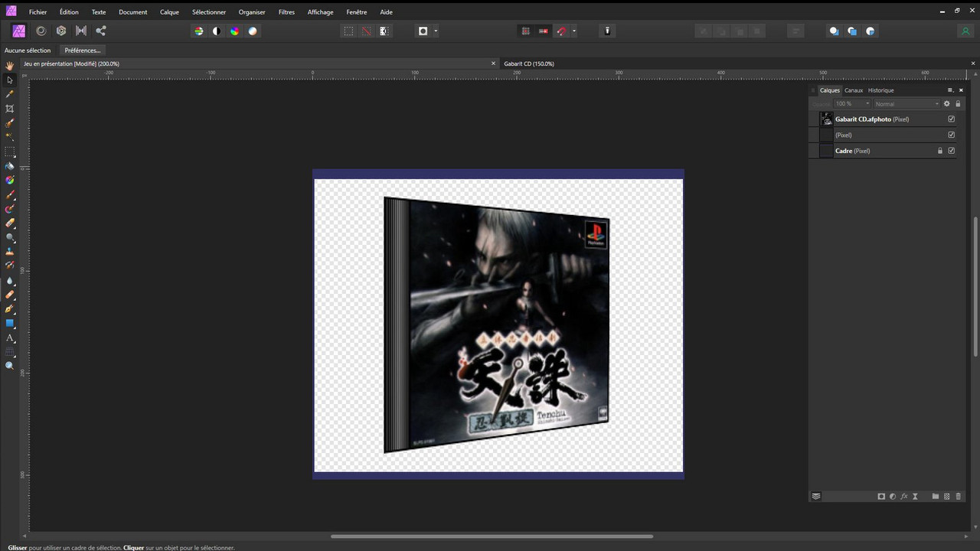The image size is (980, 551).
Task: Select the Erase Brush tool
Action: click(x=10, y=223)
